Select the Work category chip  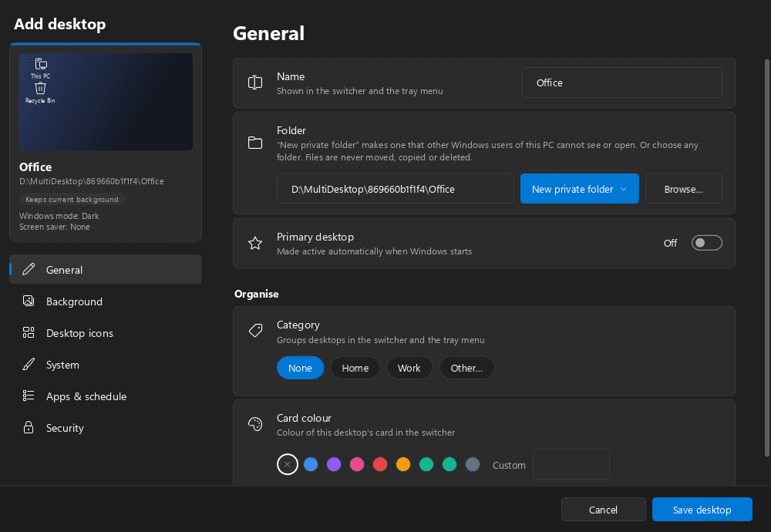point(409,368)
